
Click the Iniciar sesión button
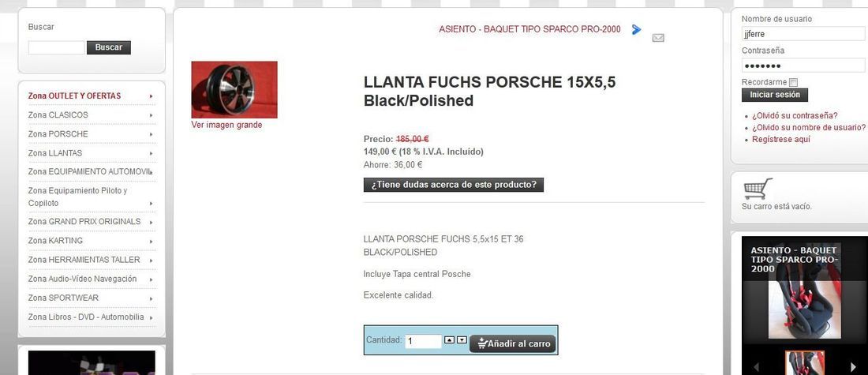774,95
